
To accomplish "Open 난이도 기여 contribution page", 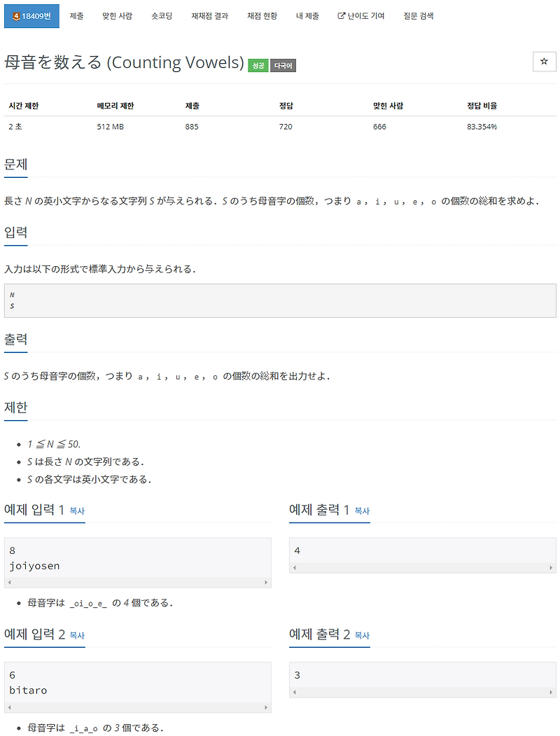I will pos(365,15).
